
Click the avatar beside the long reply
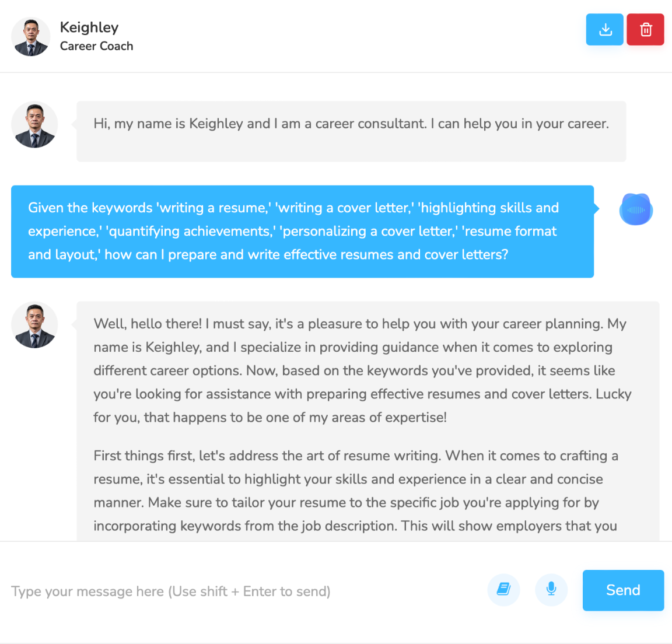34,325
